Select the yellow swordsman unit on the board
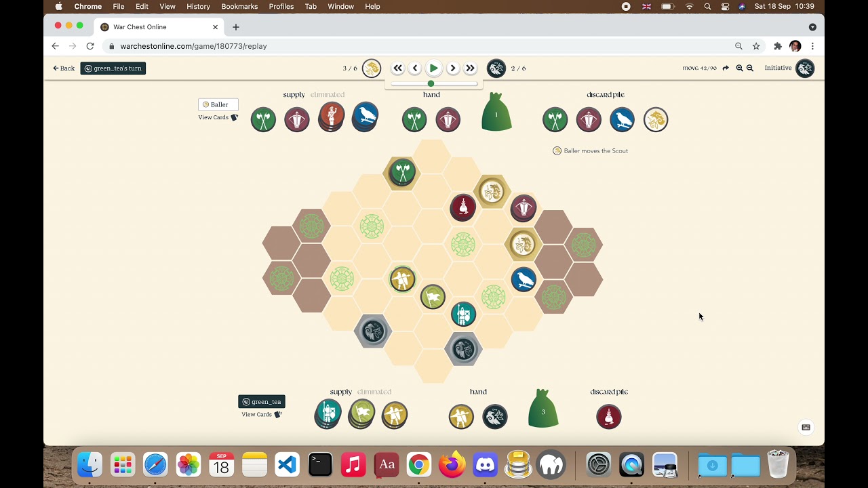Image resolution: width=868 pixels, height=488 pixels. 402,279
